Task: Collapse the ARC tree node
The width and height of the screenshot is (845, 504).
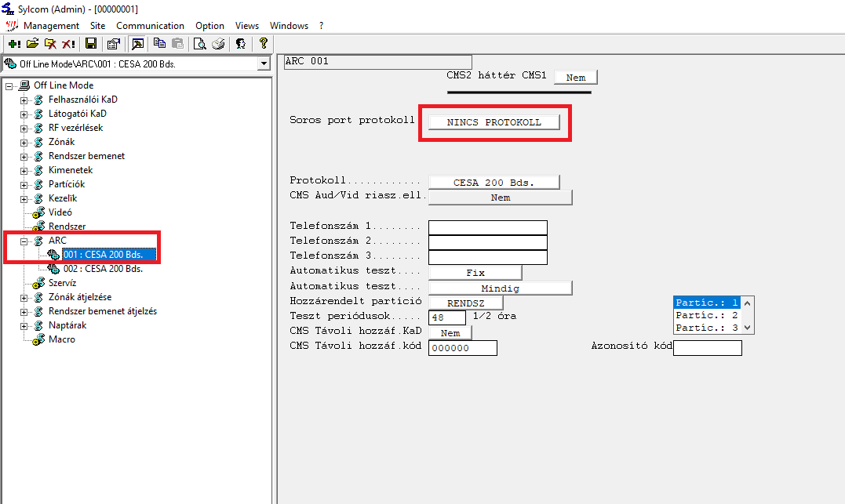Action: click(24, 241)
